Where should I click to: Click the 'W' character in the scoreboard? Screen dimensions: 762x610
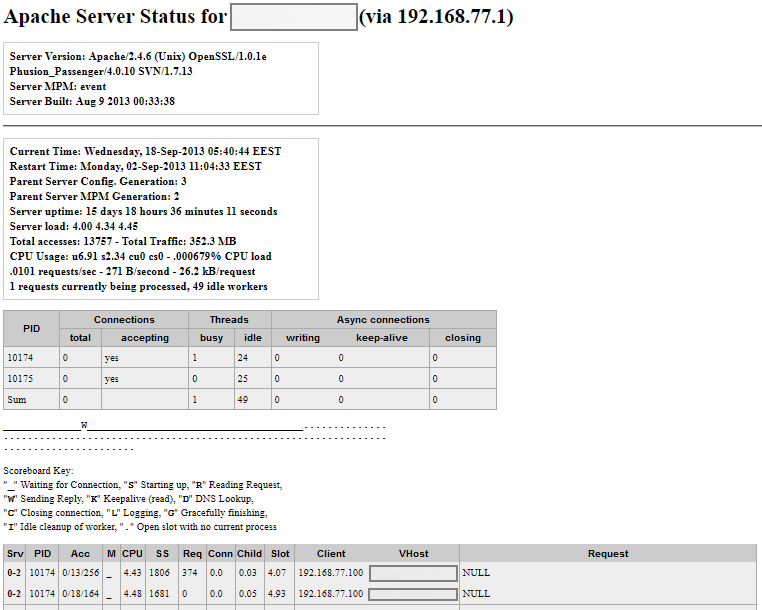(84, 425)
